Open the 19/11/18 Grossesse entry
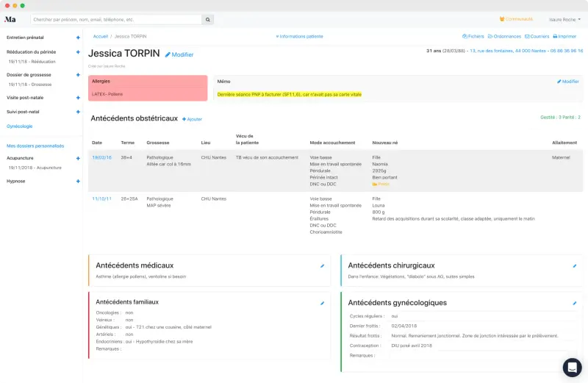This screenshot has height=383, width=588. coord(30,85)
